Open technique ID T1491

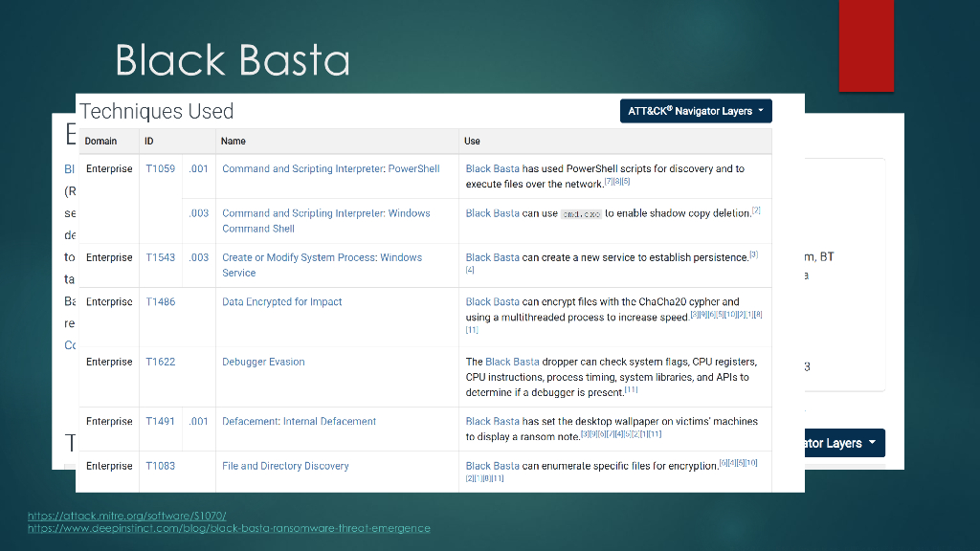tap(160, 421)
